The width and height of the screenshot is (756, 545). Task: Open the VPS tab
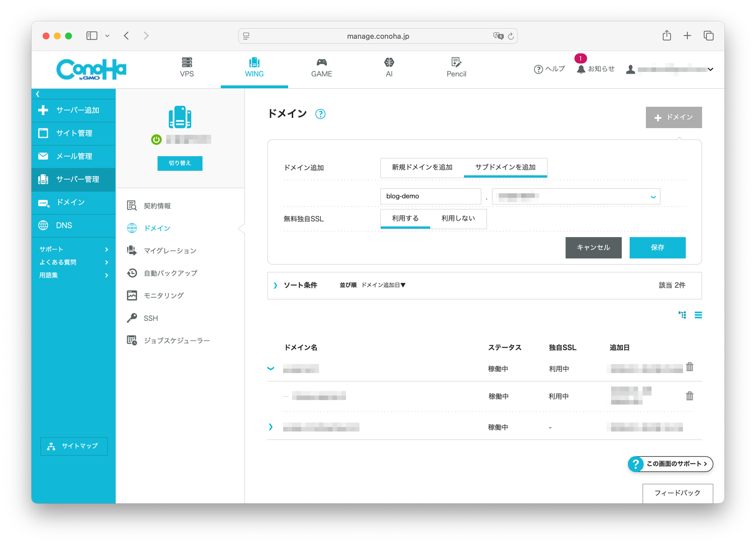(187, 67)
